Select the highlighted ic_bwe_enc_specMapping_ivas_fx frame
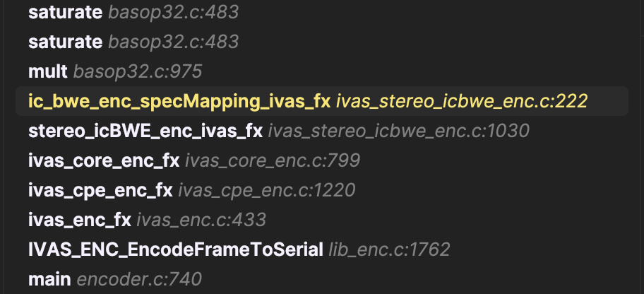 point(179,101)
